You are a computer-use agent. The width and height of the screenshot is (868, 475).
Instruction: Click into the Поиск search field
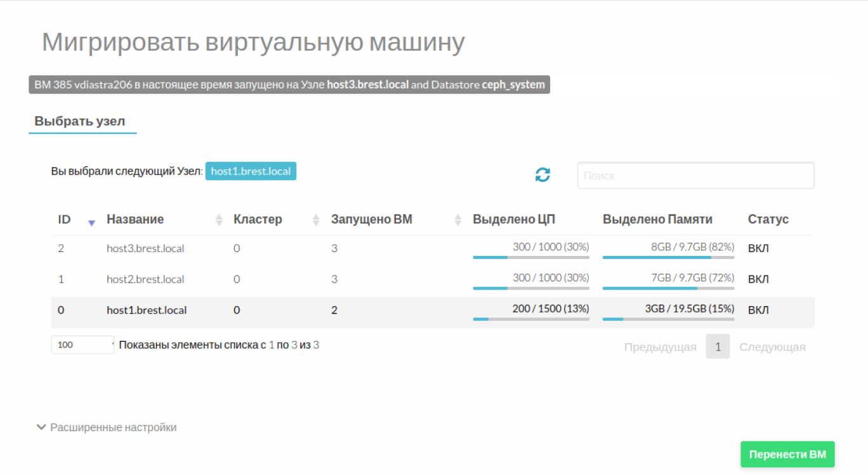pos(695,175)
